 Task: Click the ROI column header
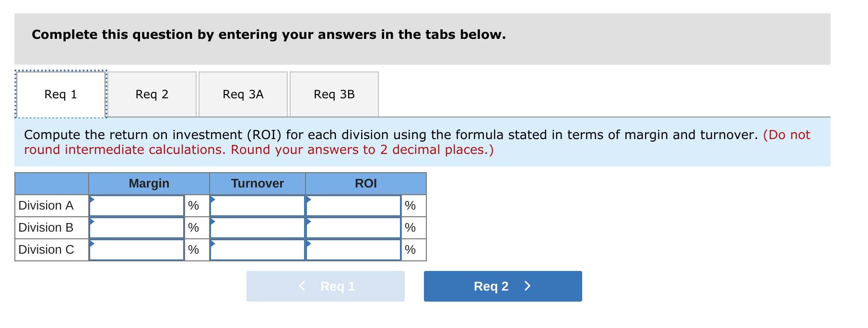(x=365, y=183)
